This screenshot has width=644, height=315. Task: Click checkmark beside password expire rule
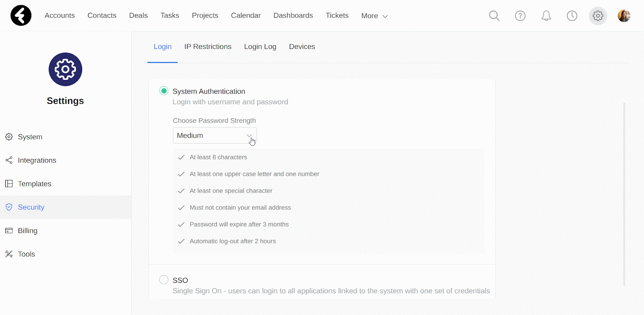(x=181, y=224)
